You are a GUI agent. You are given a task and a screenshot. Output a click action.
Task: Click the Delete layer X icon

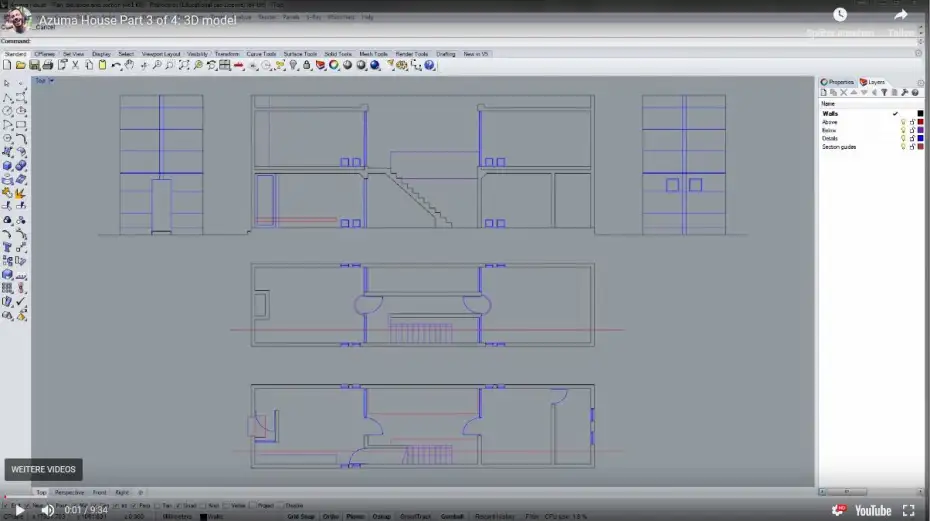point(843,93)
